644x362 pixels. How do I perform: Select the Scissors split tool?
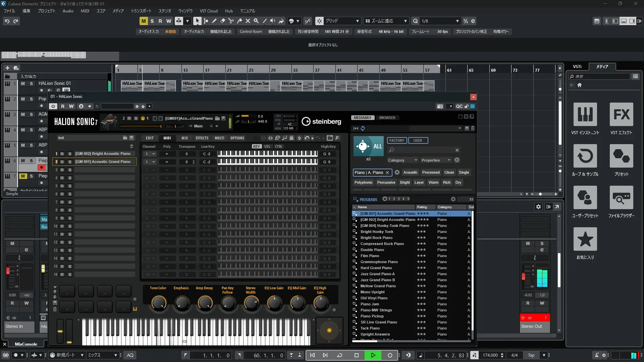point(231,21)
